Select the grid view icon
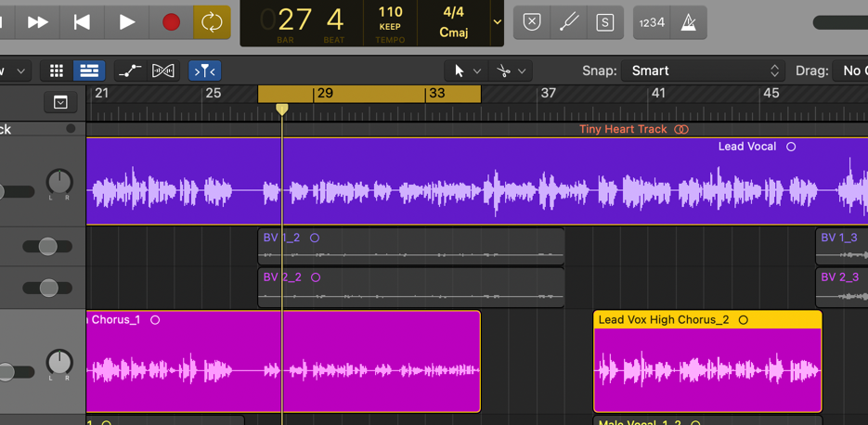 (x=57, y=71)
